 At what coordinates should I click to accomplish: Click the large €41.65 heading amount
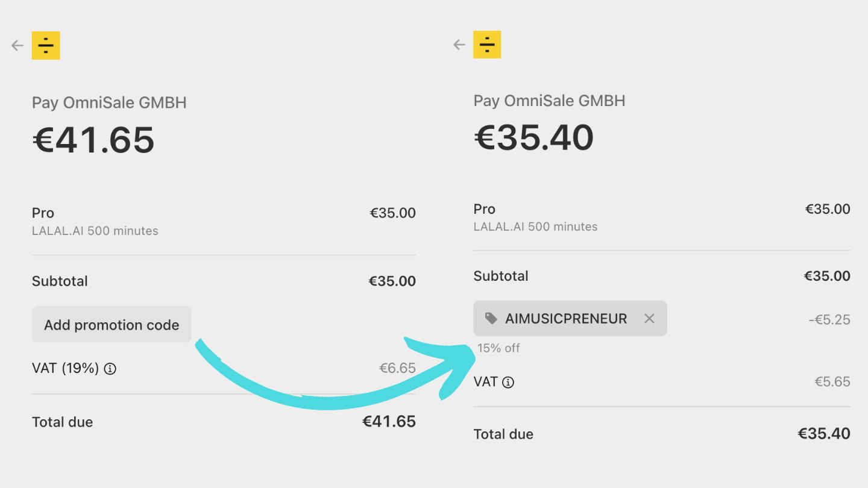[93, 140]
